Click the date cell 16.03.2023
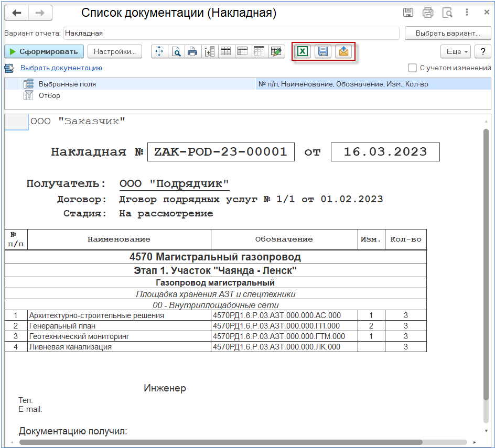Viewport: 495px width, 448px height. click(x=385, y=152)
